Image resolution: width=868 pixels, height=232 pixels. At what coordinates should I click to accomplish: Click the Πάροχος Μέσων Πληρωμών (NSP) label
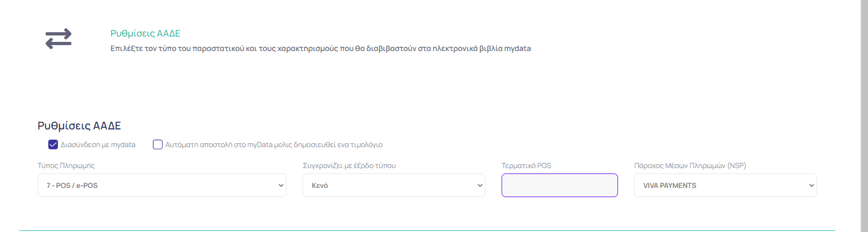tap(690, 165)
